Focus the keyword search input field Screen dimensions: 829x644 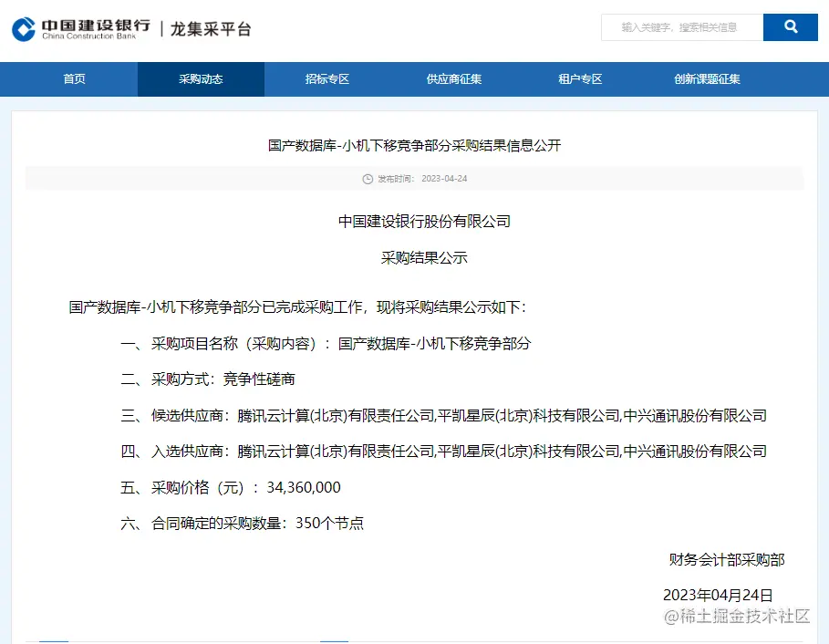point(682,27)
